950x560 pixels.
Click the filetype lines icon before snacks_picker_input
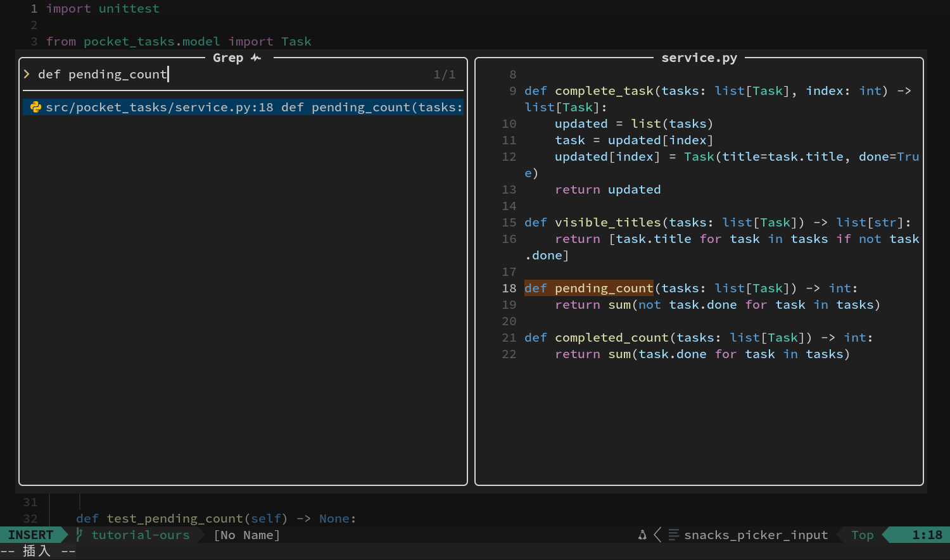(x=674, y=535)
